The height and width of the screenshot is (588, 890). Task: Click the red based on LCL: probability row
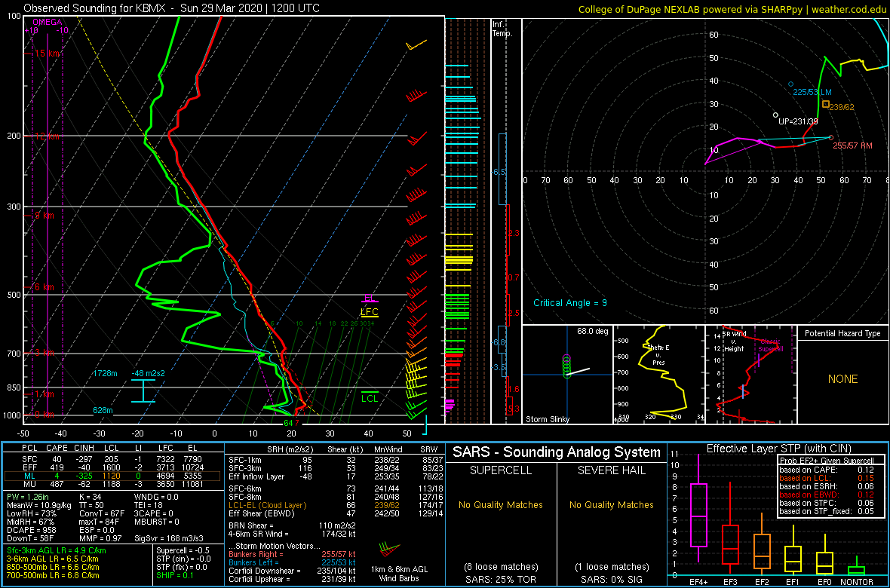point(827,478)
